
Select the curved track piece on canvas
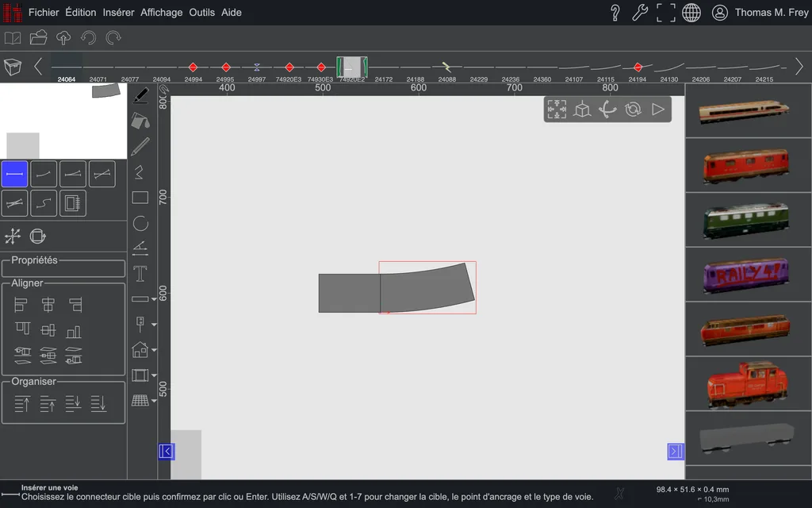(x=427, y=287)
